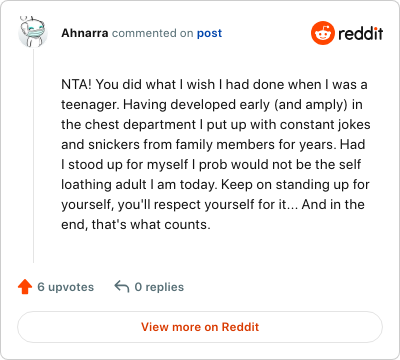Open the Ahnarra username link

[85, 33]
